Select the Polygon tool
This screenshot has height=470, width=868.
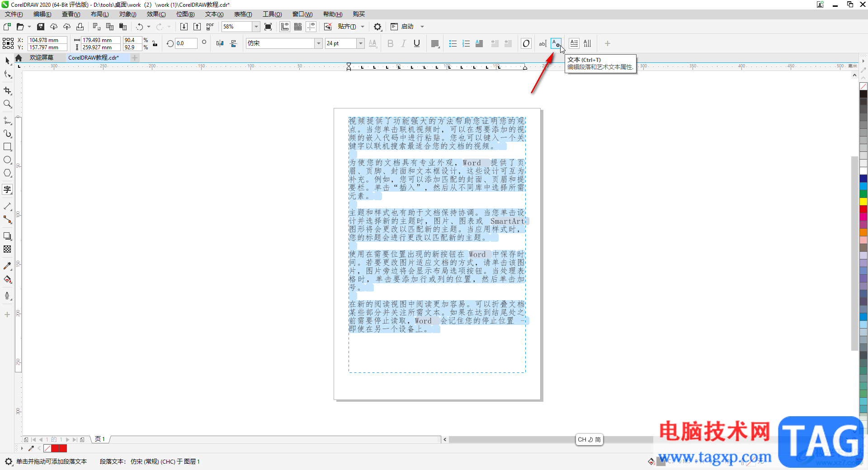[x=7, y=173]
